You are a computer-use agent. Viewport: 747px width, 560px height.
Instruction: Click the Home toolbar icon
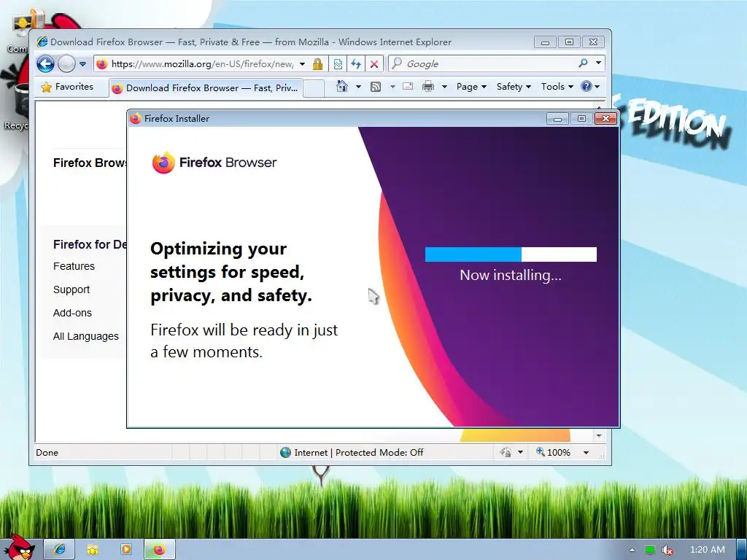[341, 86]
